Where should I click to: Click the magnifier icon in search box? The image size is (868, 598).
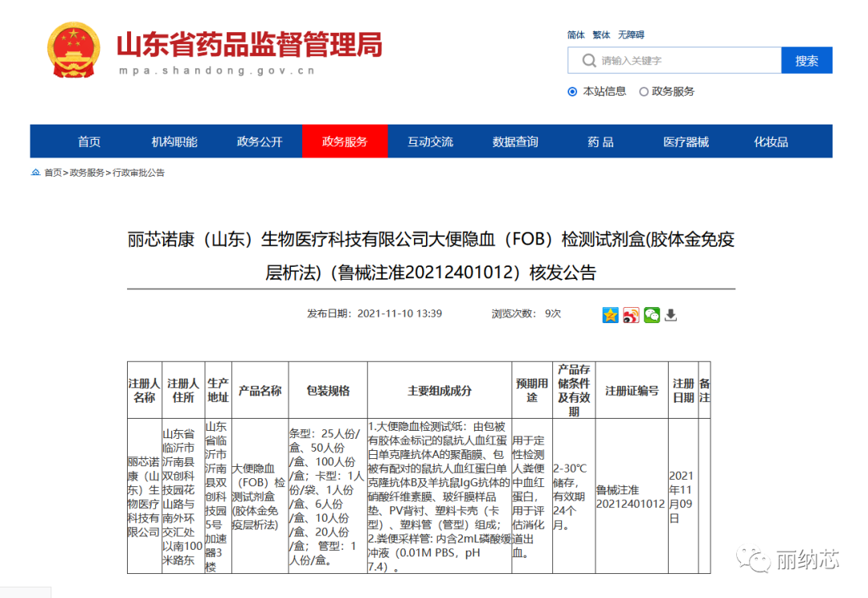(590, 61)
